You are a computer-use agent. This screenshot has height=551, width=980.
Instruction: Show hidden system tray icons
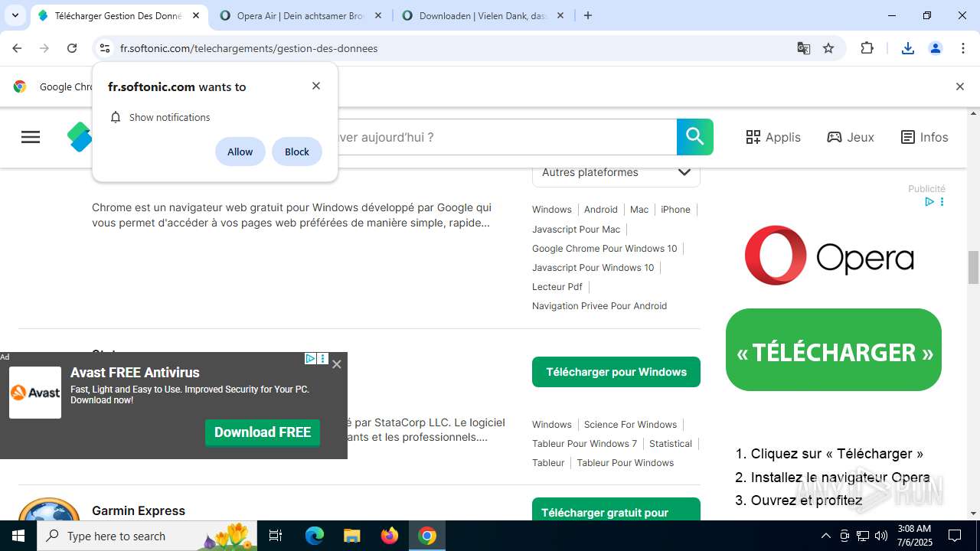tap(825, 536)
